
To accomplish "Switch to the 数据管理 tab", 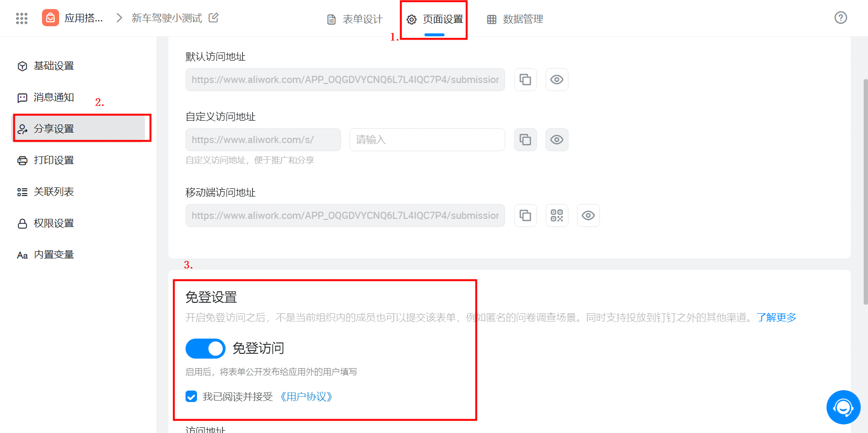I will pos(515,19).
